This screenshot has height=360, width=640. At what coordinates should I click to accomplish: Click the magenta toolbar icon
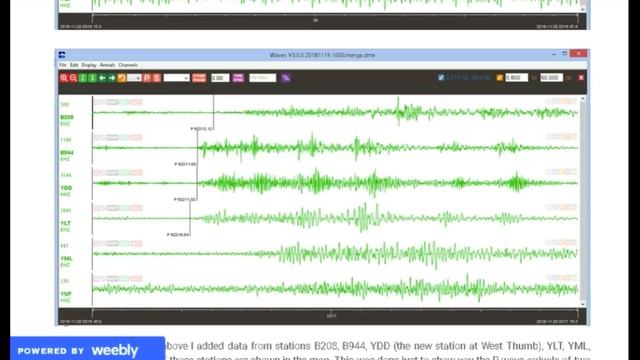tap(238, 78)
